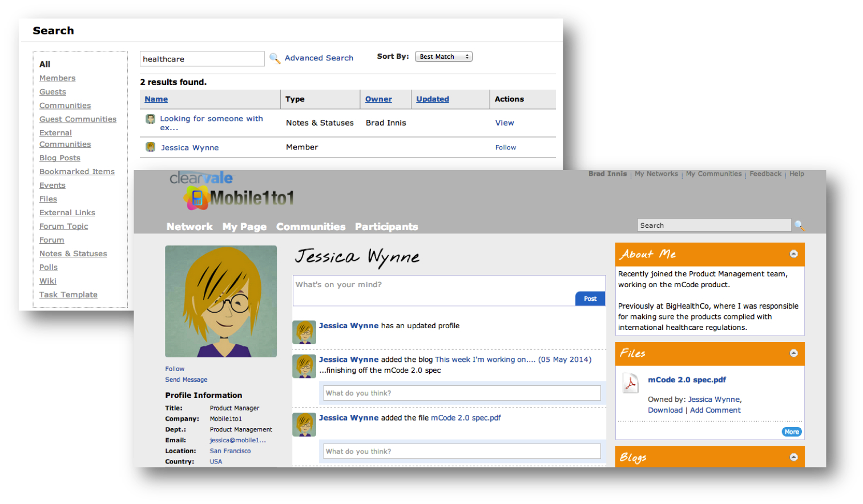Open the mCode 2.0 spec.pdf file link in Files panel
Viewport: 863px width, 504px height.
click(687, 380)
